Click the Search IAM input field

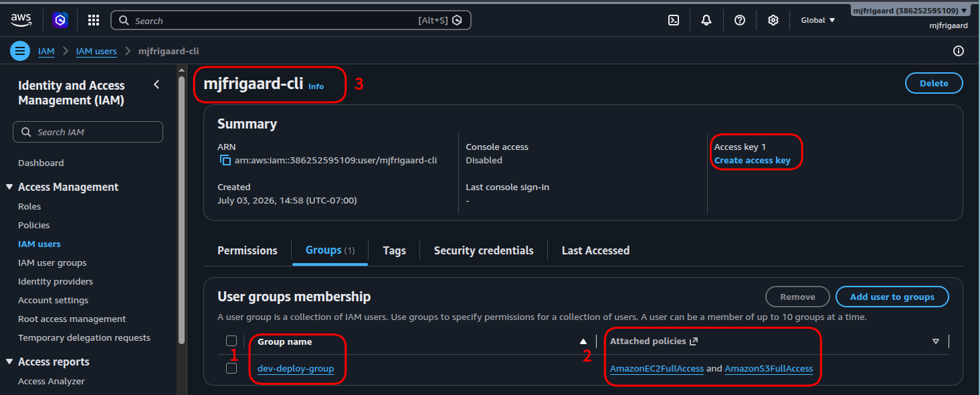(x=88, y=132)
